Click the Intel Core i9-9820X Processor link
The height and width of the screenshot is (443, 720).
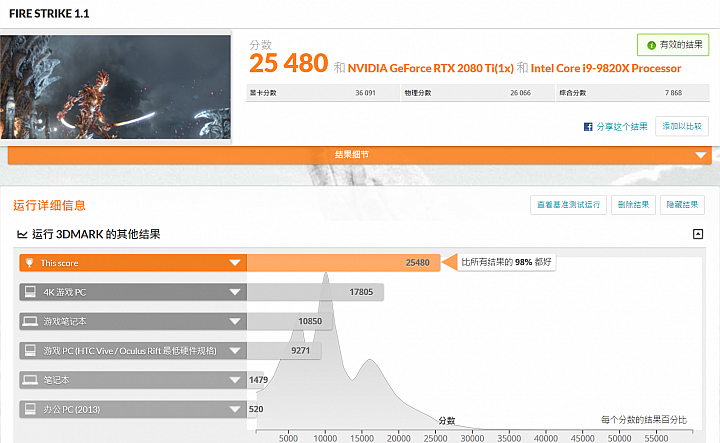(606, 68)
